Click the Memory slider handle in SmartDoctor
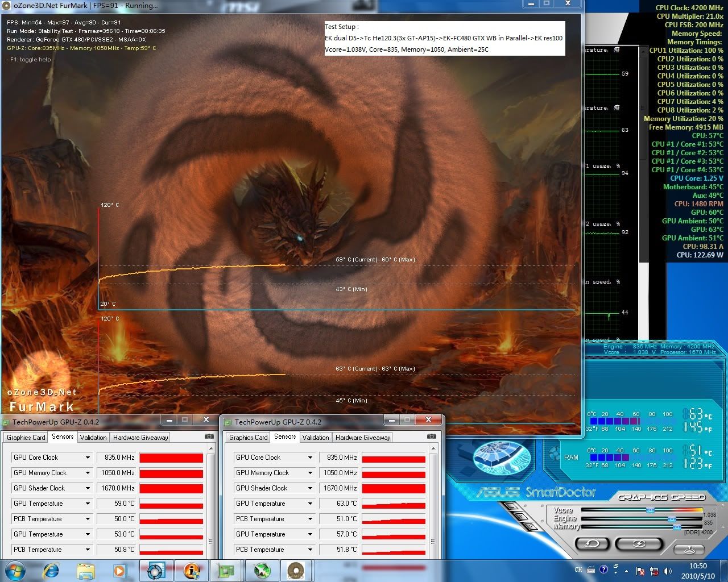The height and width of the screenshot is (582, 728). (677, 527)
